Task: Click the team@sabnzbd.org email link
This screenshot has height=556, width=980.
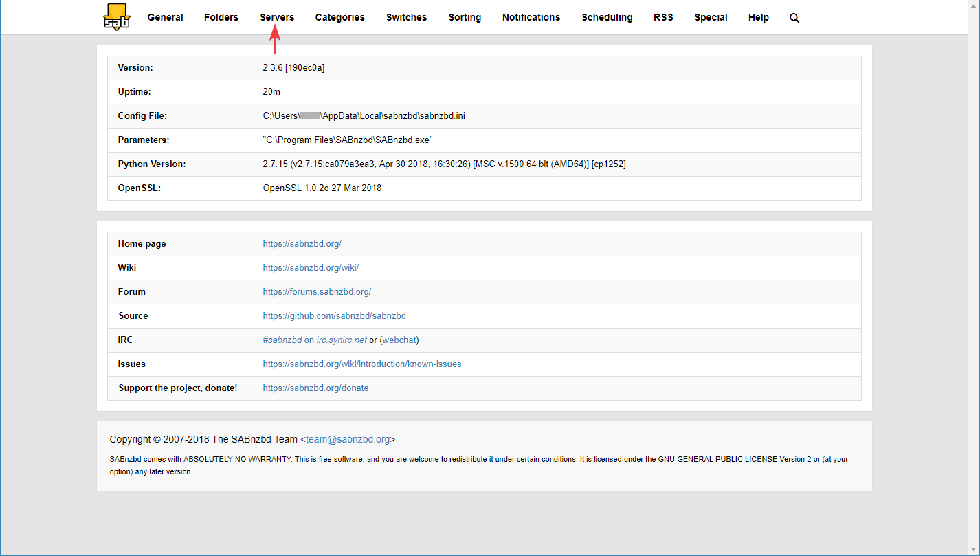Action: [x=348, y=439]
